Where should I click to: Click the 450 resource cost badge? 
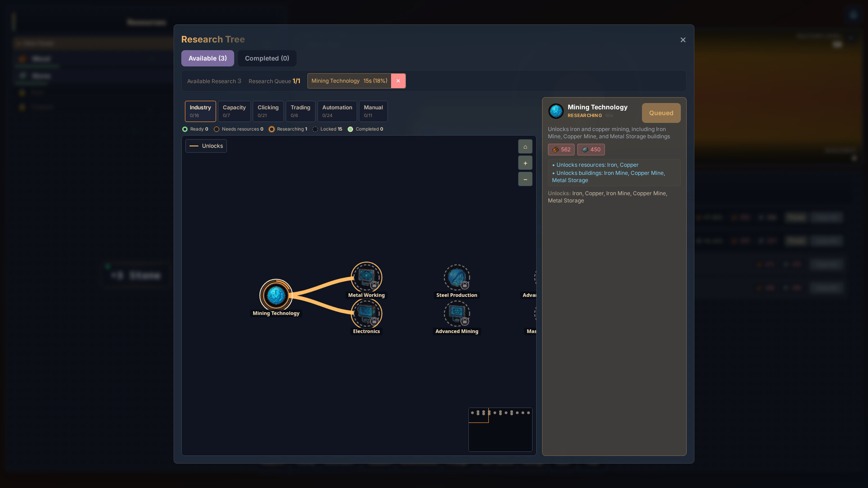click(591, 150)
